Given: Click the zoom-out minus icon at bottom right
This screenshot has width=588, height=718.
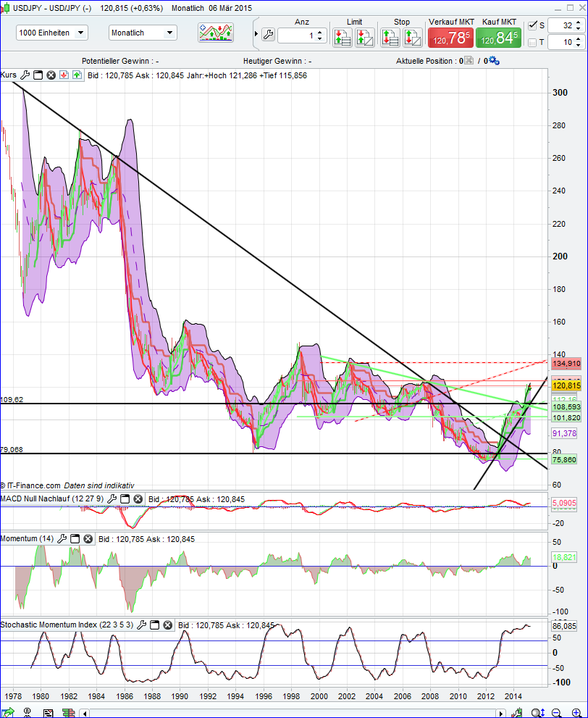Looking at the screenshot, I should point(556,713).
